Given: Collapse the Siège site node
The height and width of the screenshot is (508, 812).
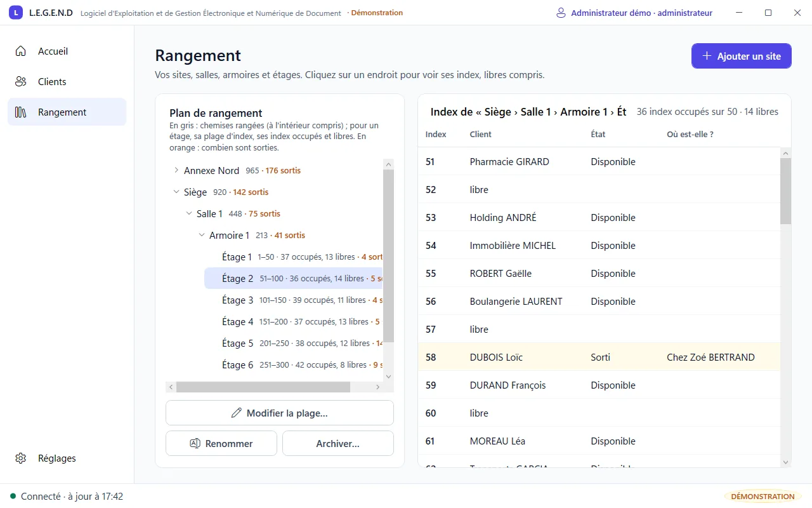Looking at the screenshot, I should click(176, 192).
